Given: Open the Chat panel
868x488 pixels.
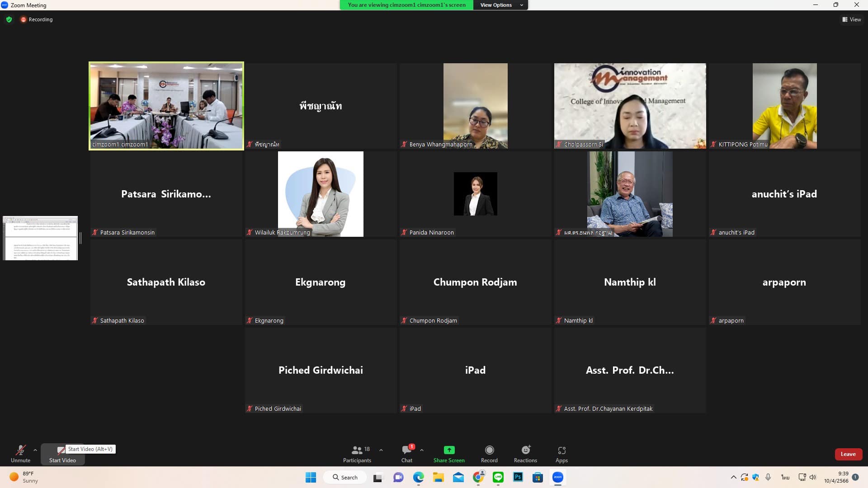Looking at the screenshot, I should (x=406, y=454).
